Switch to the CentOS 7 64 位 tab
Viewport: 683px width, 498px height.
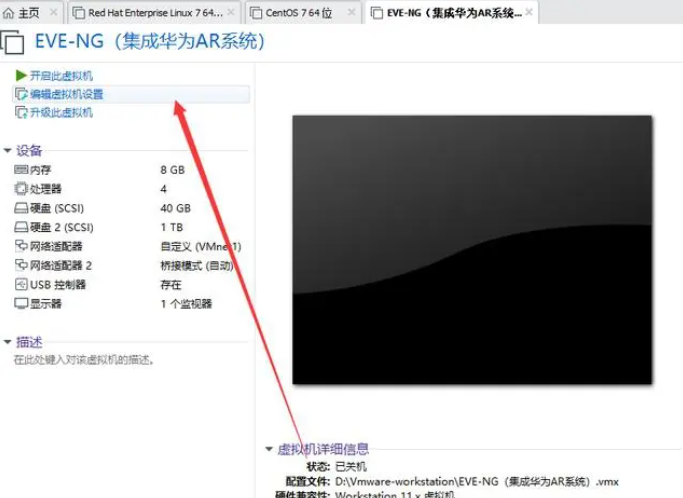point(304,13)
